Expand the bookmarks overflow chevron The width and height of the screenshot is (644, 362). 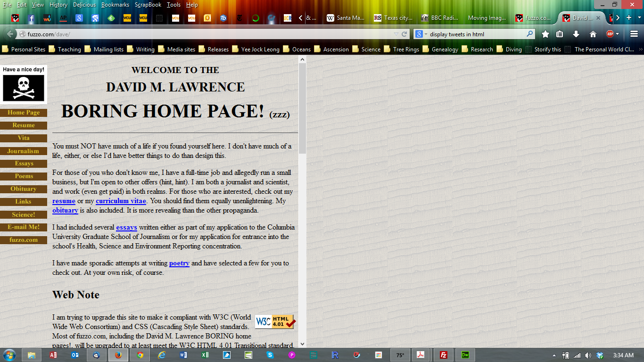[x=640, y=49]
